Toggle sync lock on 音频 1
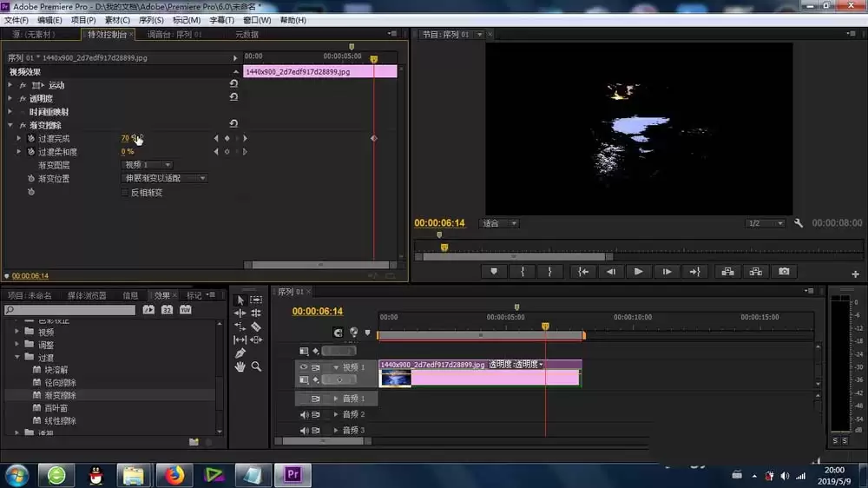Image resolution: width=868 pixels, height=488 pixels. pyautogui.click(x=316, y=399)
